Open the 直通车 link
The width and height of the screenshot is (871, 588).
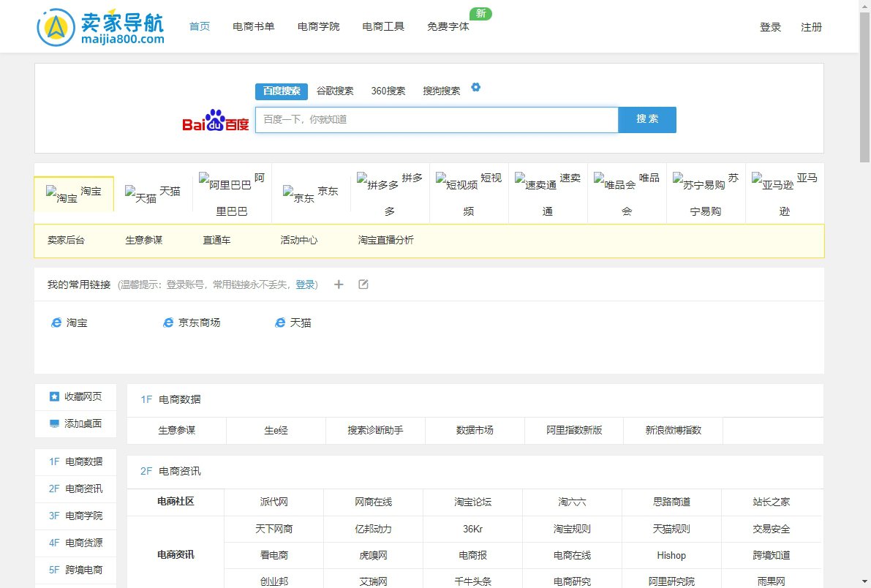point(216,240)
